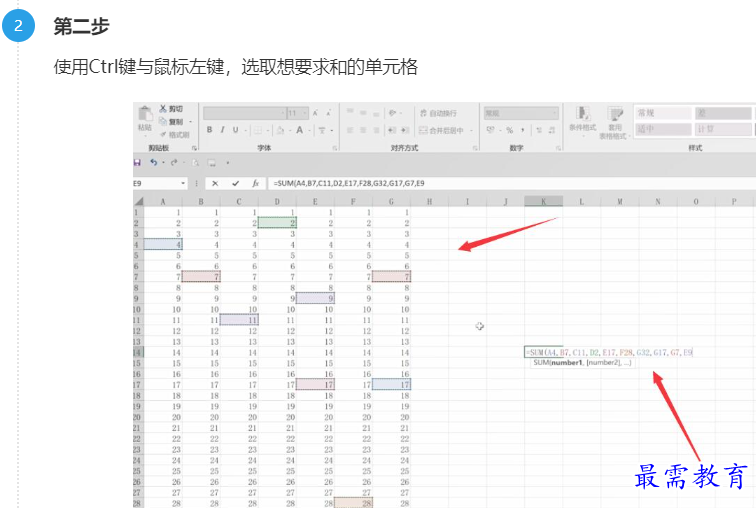Viewport: 756px width, 508px height.
Task: Open the Font (字体) dialog launcher
Action: (x=334, y=148)
